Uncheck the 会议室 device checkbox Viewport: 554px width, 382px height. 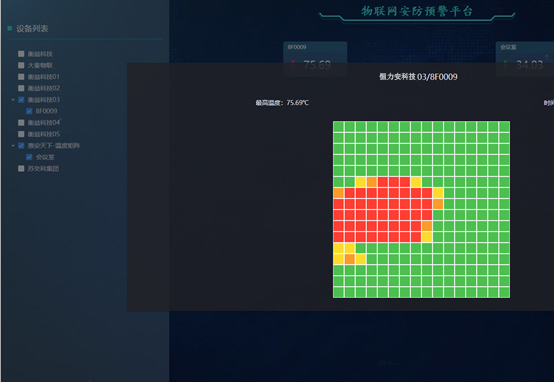pos(29,157)
